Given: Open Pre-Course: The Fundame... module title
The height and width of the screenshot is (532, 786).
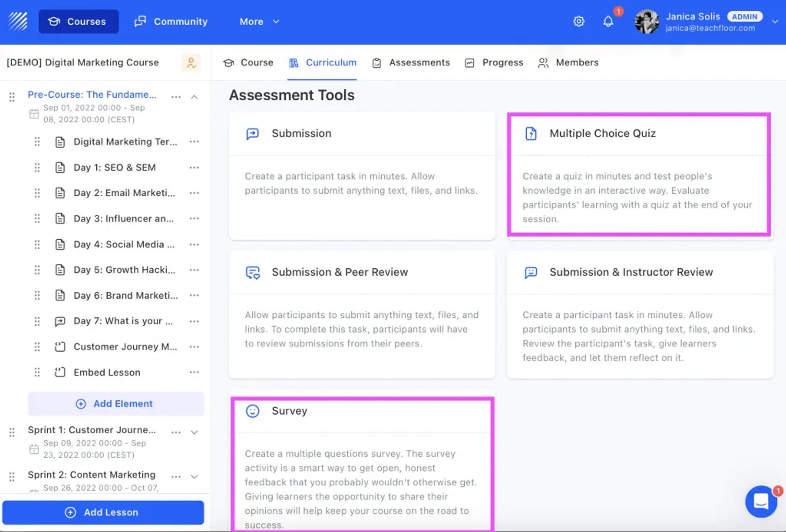Looking at the screenshot, I should click(92, 94).
